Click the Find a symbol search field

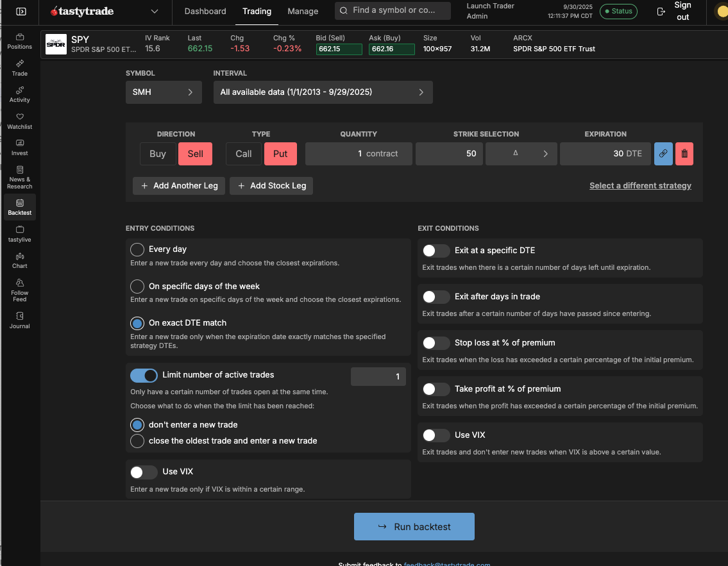pyautogui.click(x=393, y=11)
